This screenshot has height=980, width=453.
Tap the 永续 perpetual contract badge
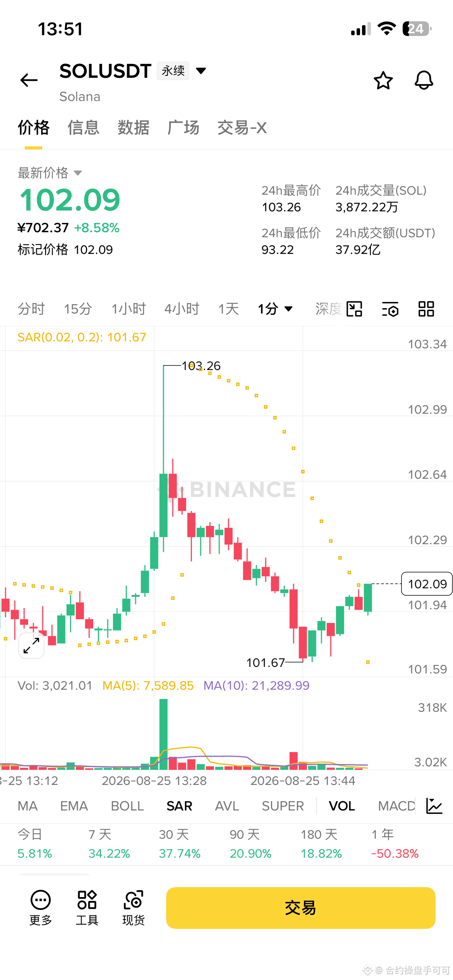173,71
